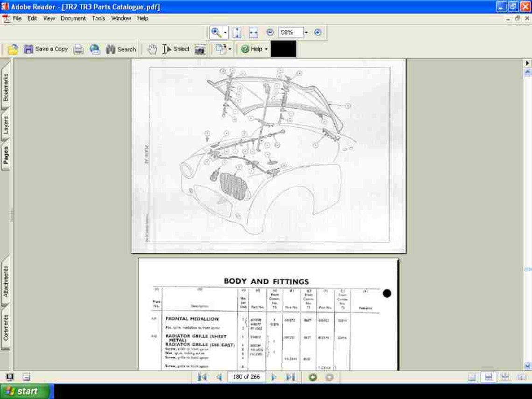
Task: Click the zoom out minus button
Action: pyautogui.click(x=270, y=33)
